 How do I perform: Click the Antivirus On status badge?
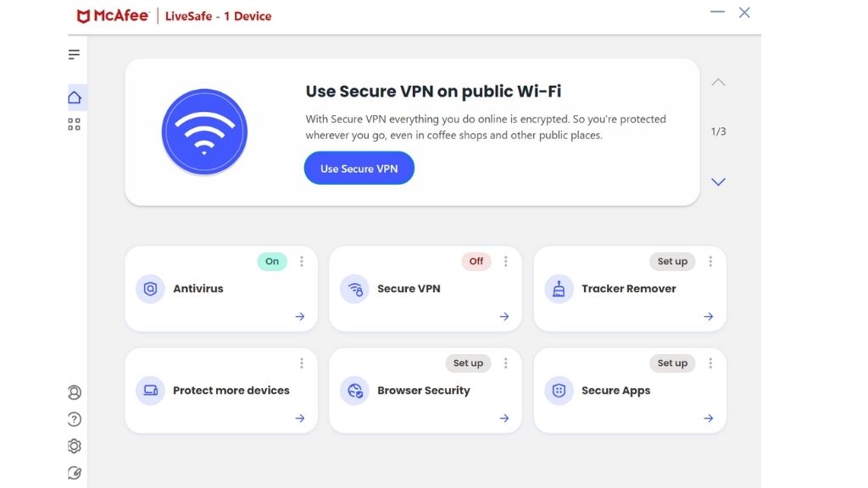click(272, 261)
